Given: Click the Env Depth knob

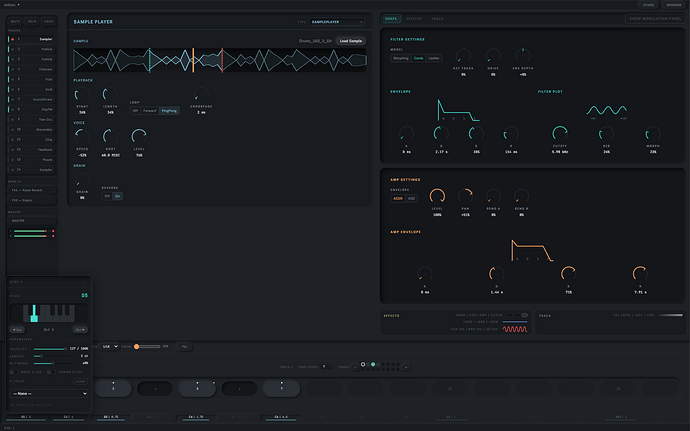Looking at the screenshot, I should pos(523,56).
